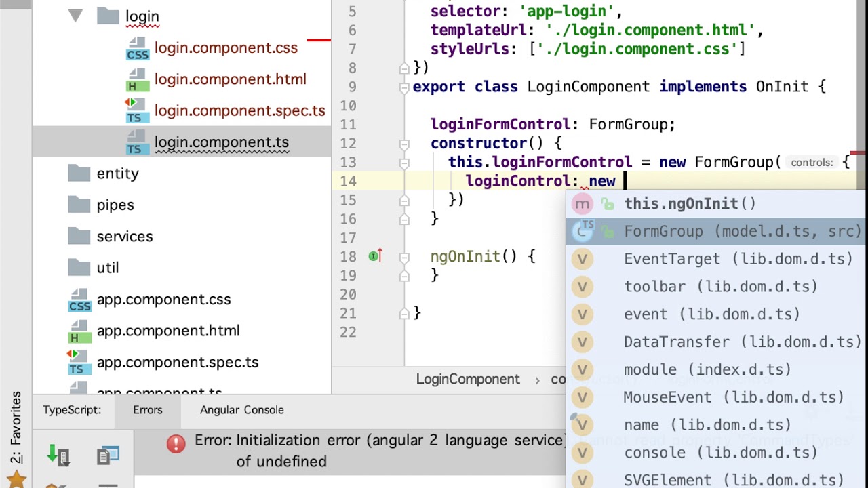Choose DataTransfer (lib.dom.d.ts) suggestion
The height and width of the screenshot is (488, 868).
(717, 342)
